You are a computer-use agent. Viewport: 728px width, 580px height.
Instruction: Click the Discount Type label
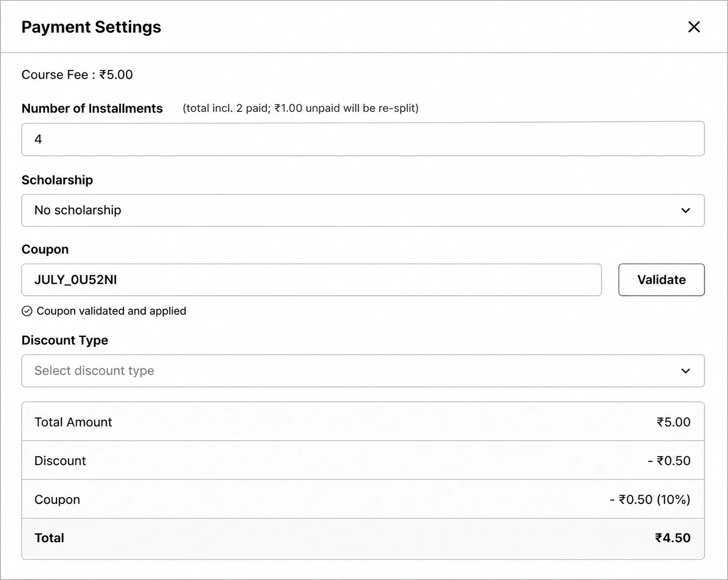[x=65, y=340]
